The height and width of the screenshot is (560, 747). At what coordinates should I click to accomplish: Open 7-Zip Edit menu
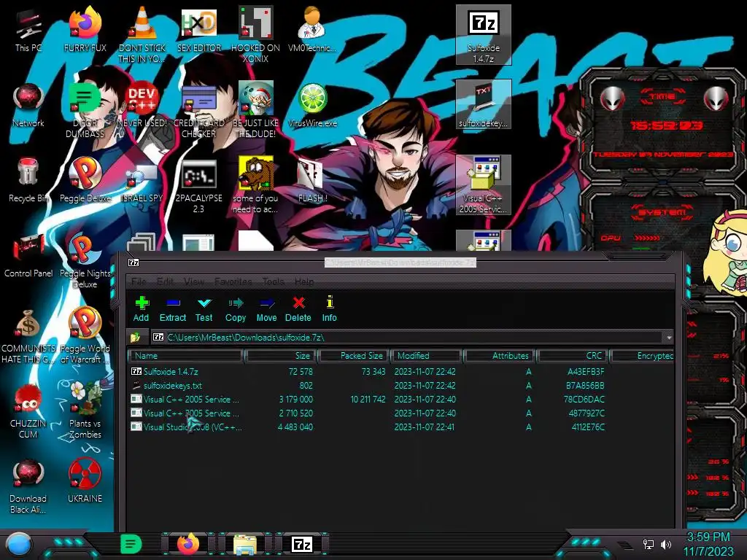pyautogui.click(x=166, y=281)
